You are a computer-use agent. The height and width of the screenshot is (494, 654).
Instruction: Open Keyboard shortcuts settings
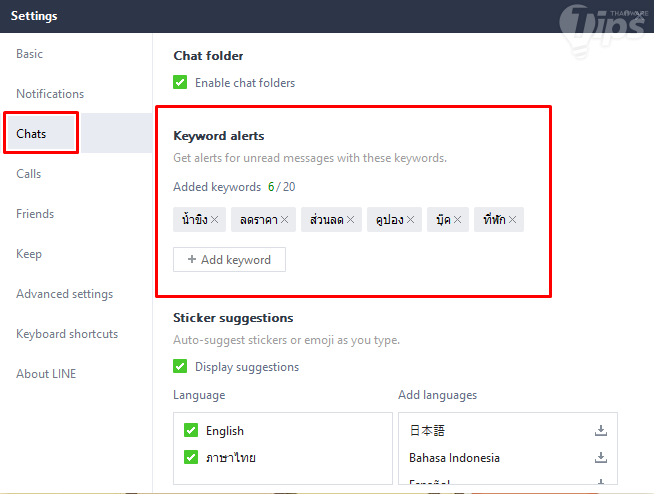tap(76, 334)
